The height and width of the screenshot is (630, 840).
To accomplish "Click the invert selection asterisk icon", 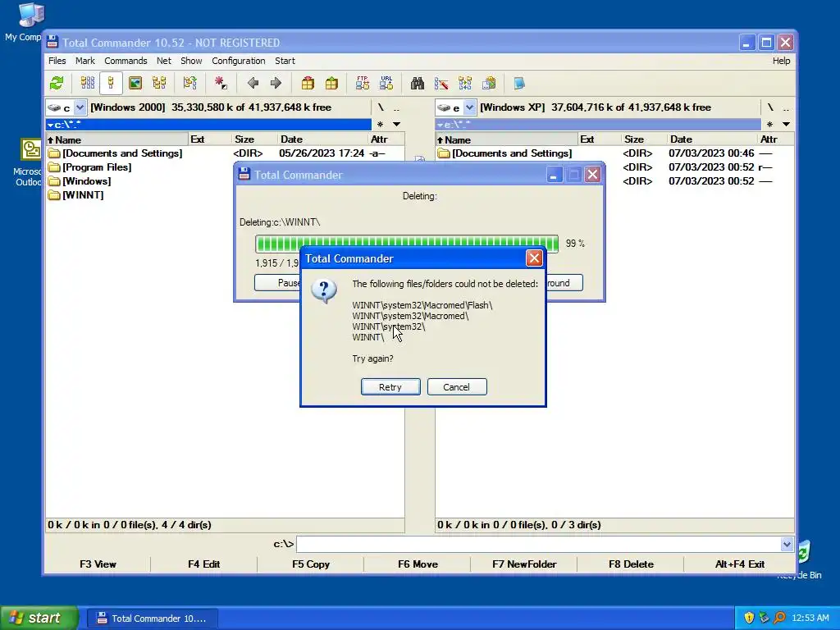I will [220, 83].
